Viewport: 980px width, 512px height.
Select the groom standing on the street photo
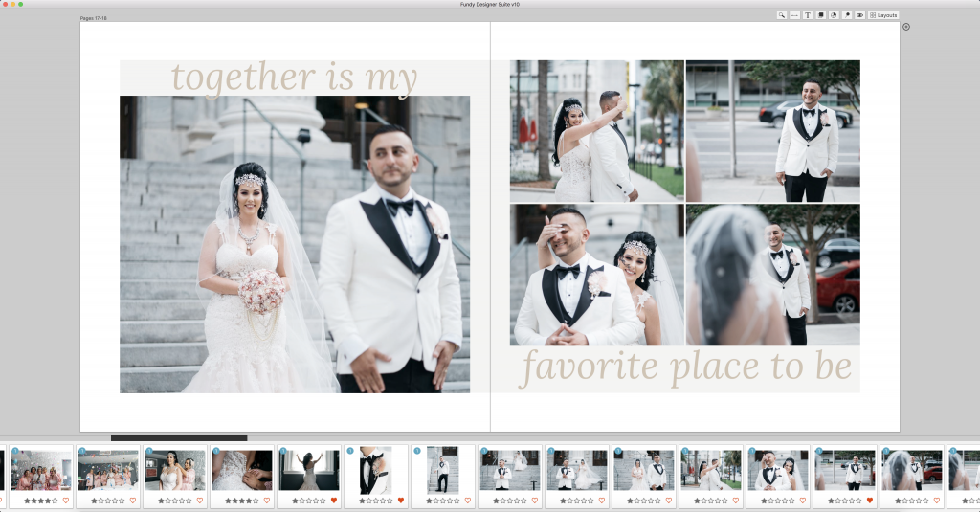tap(773, 131)
